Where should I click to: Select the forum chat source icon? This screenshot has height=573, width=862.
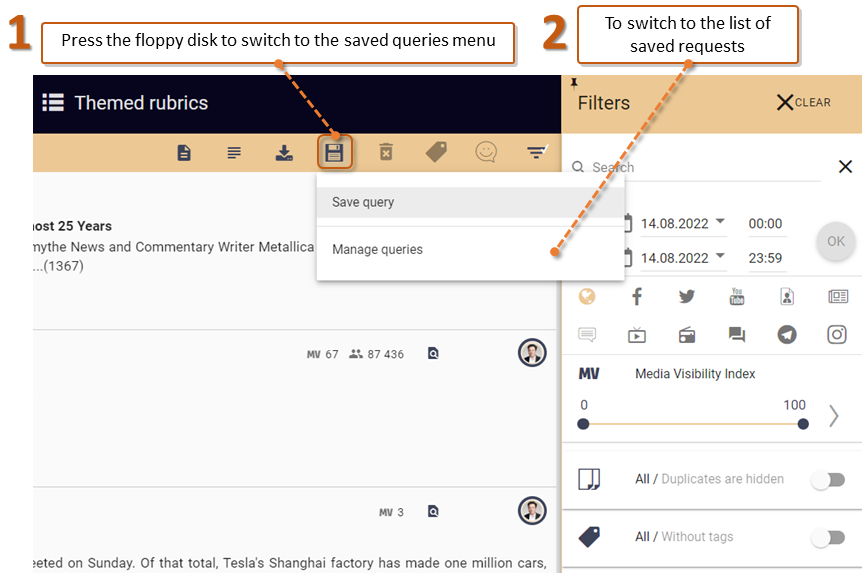pos(737,334)
